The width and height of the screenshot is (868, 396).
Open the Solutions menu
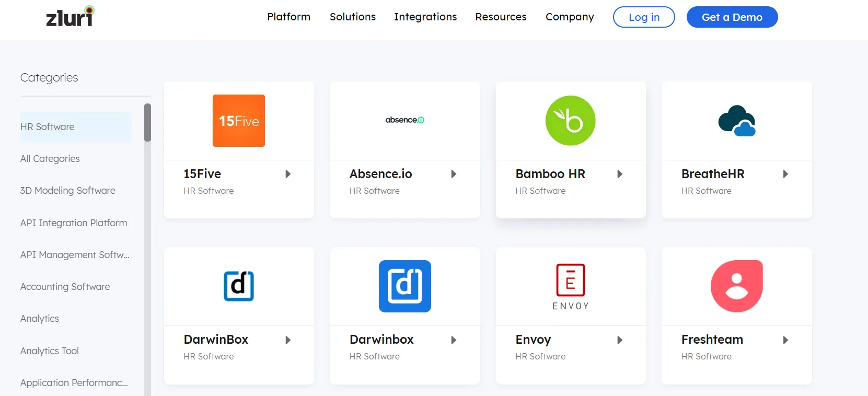(353, 17)
